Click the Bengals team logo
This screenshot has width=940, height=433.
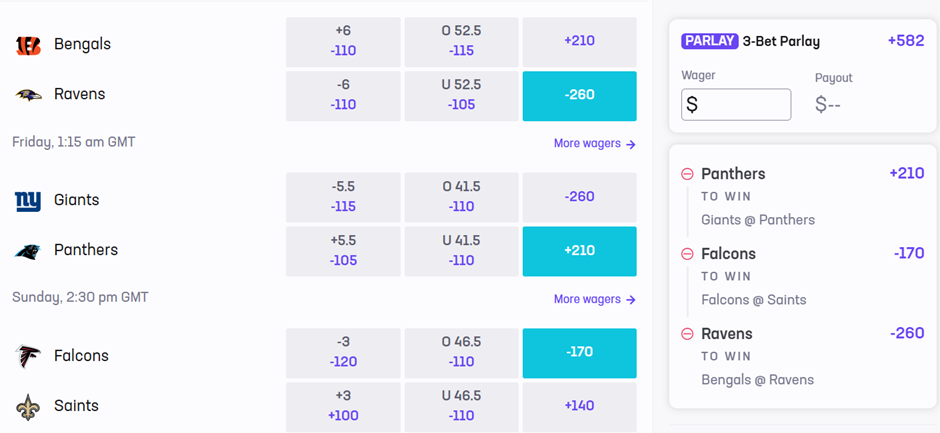pos(28,45)
